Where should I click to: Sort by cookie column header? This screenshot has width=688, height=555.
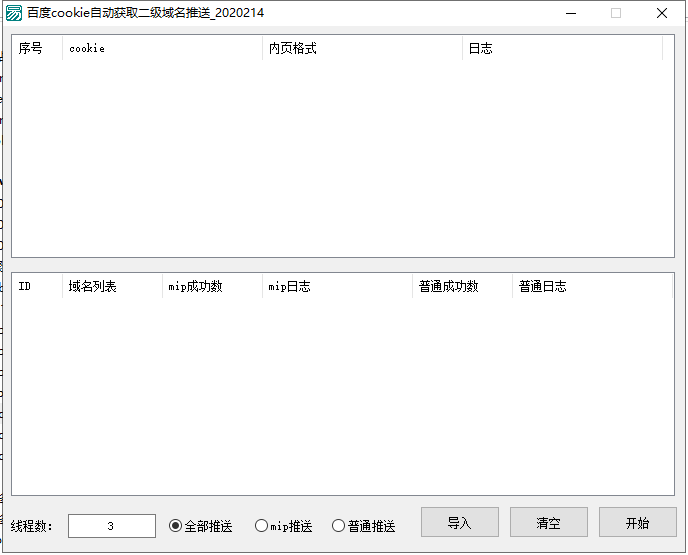162,48
